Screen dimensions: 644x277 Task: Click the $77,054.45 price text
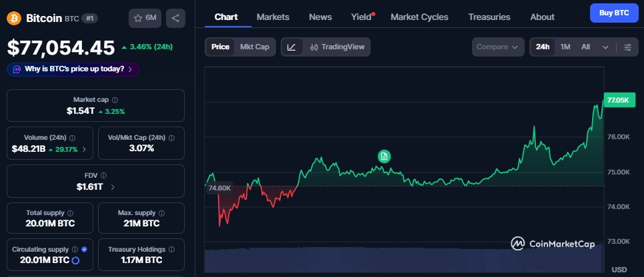click(61, 47)
